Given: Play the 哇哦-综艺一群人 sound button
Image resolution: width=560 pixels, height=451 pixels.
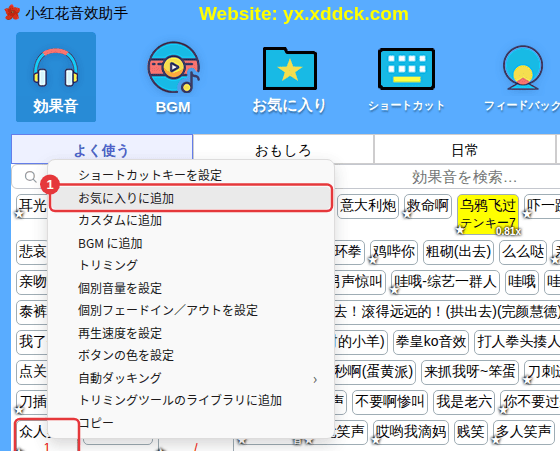Looking at the screenshot, I should click(x=445, y=282).
